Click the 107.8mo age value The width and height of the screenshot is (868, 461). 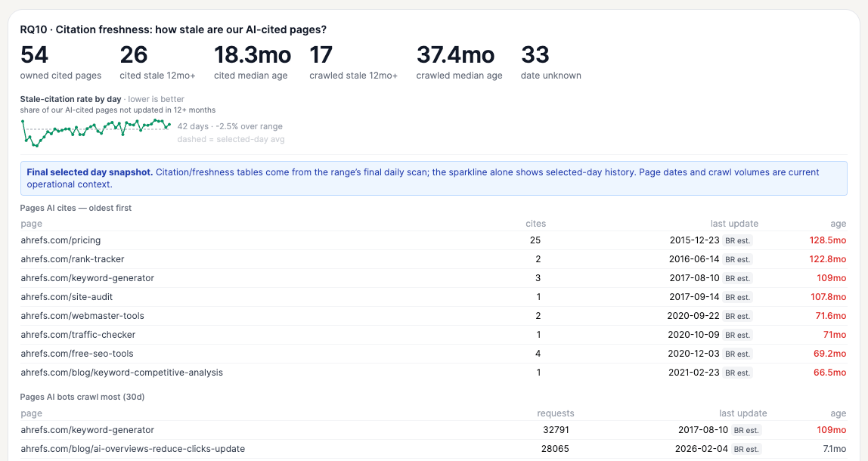pos(828,297)
